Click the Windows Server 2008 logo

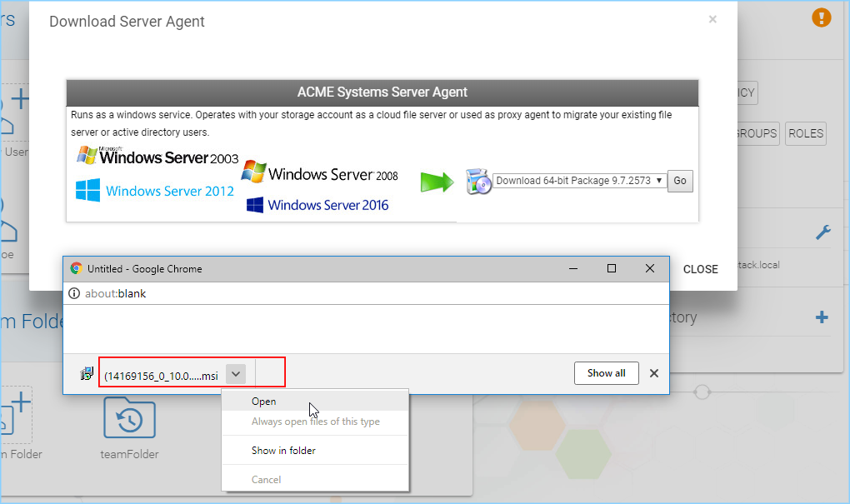point(319,172)
